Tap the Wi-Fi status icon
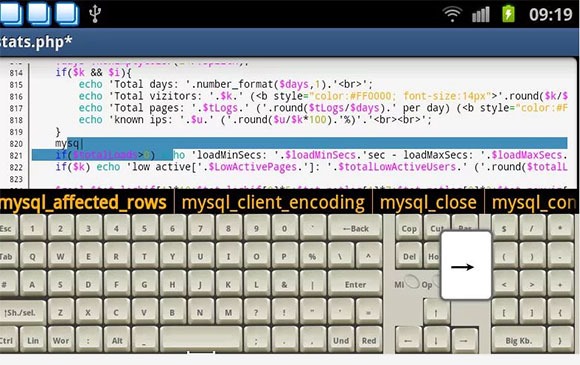The height and width of the screenshot is (365, 580). coord(452,14)
